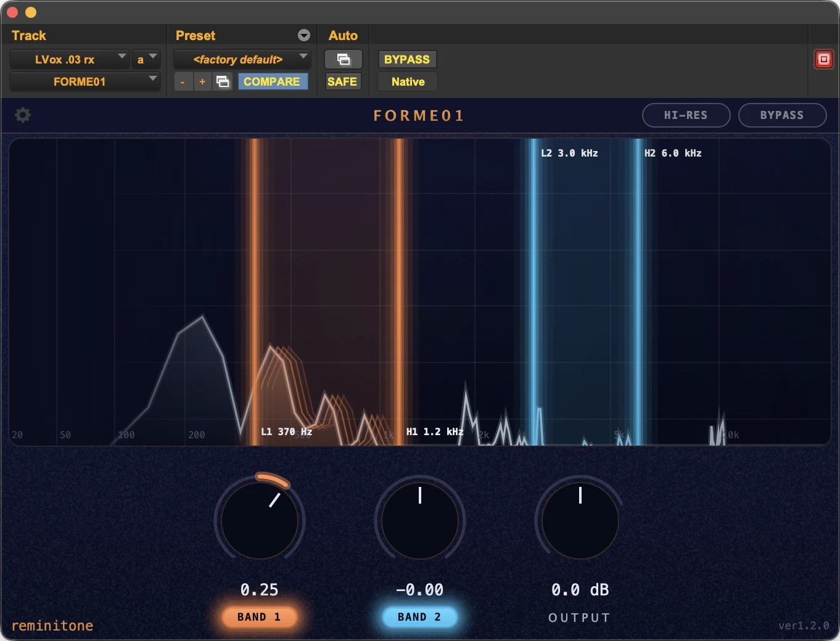Click the ver1.2.0 version label
840x641 pixels.
(x=804, y=626)
